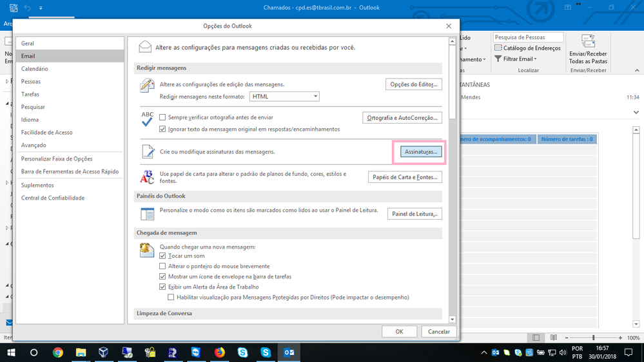The width and height of the screenshot is (644, 362).
Task: Open Remote Desktop icon on taskbar
Action: (x=127, y=352)
